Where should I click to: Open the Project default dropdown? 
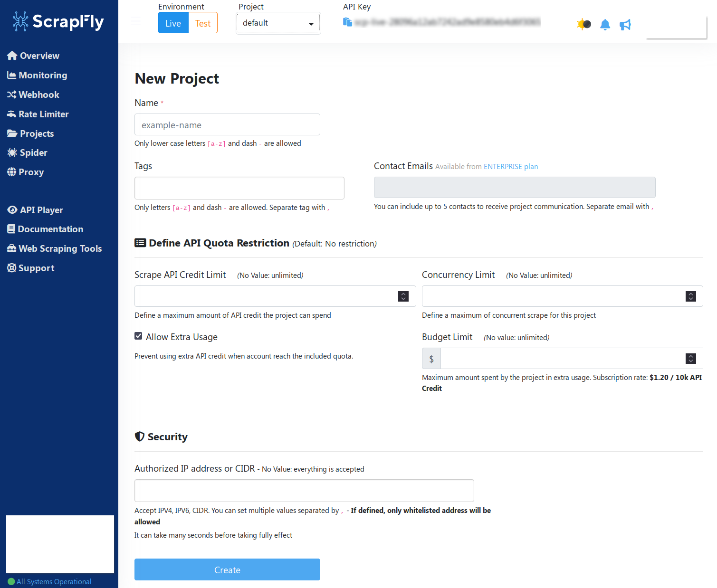[x=278, y=23]
